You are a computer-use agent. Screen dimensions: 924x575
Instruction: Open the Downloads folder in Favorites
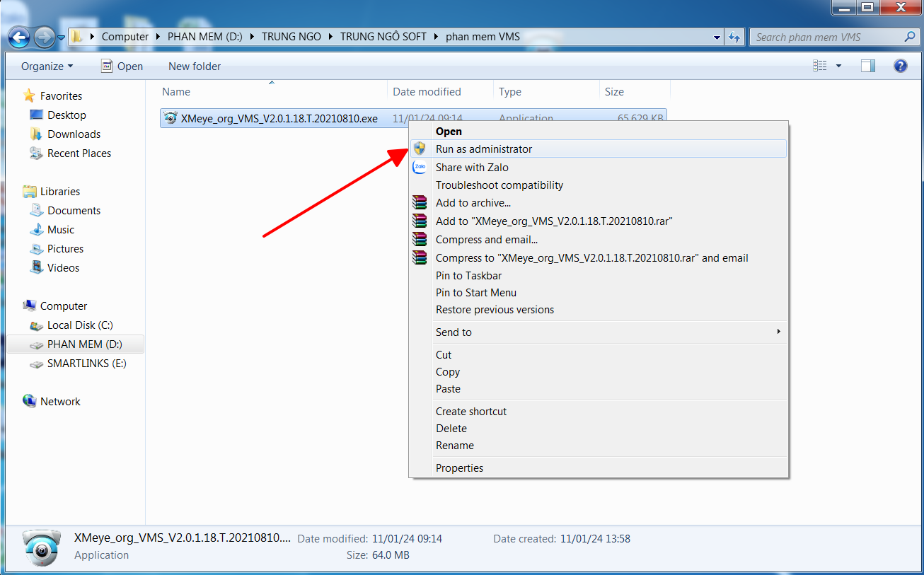(x=74, y=134)
